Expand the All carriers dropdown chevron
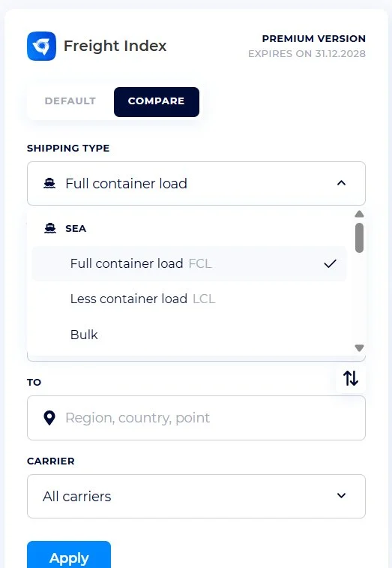 pyautogui.click(x=341, y=495)
